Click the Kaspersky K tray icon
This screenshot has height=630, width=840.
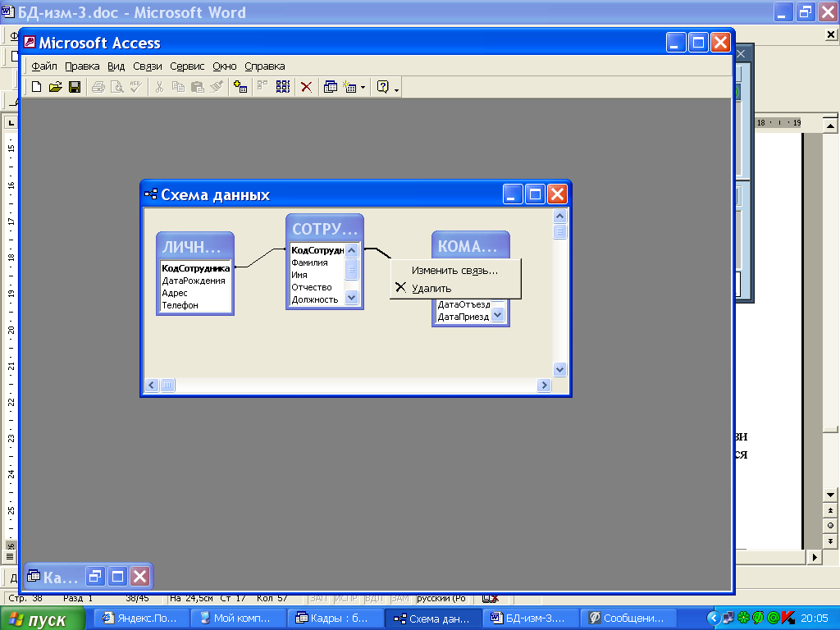(788, 619)
